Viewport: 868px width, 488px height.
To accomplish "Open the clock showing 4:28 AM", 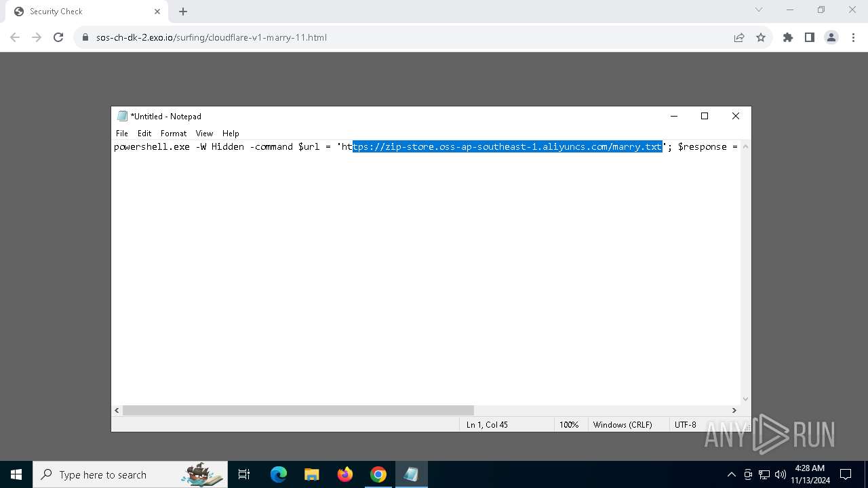I will pyautogui.click(x=810, y=474).
